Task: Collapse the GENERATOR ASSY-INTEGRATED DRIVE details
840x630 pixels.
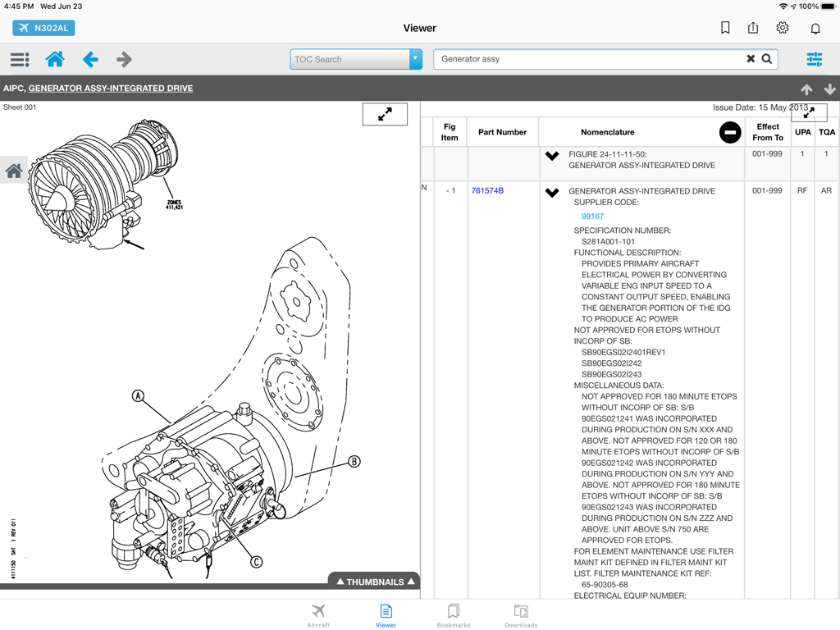Action: tap(551, 193)
